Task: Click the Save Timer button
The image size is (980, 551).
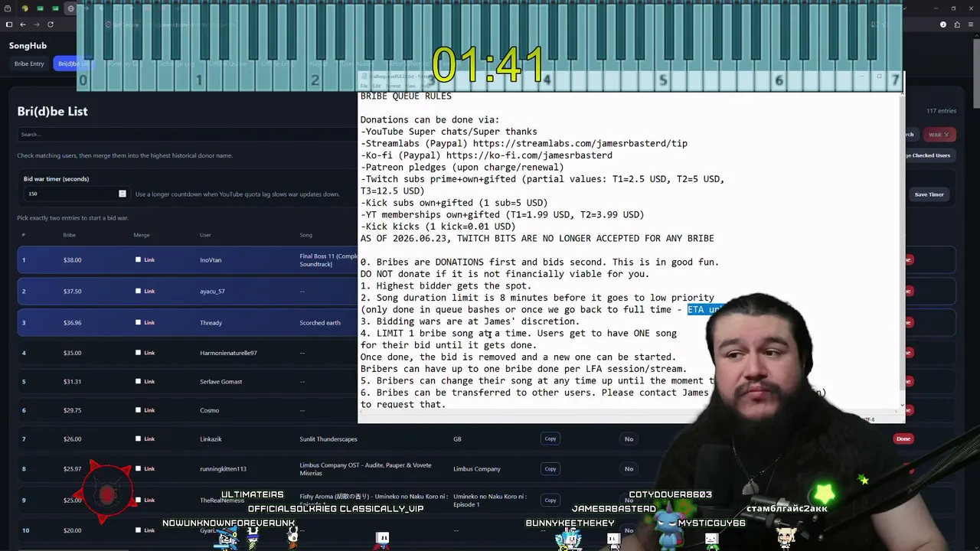Action: (929, 194)
